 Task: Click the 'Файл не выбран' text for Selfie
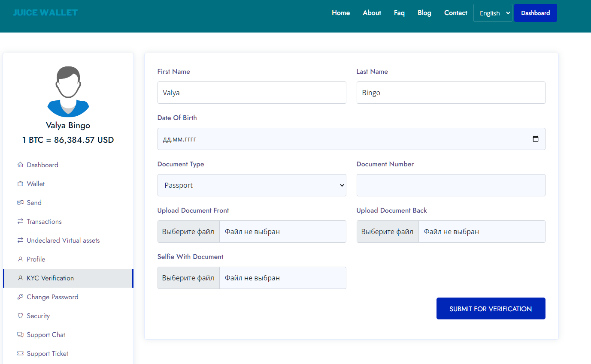pos(252,278)
